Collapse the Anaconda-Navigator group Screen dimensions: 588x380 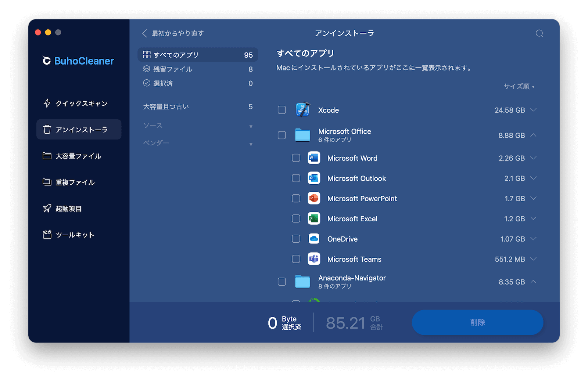[534, 282]
